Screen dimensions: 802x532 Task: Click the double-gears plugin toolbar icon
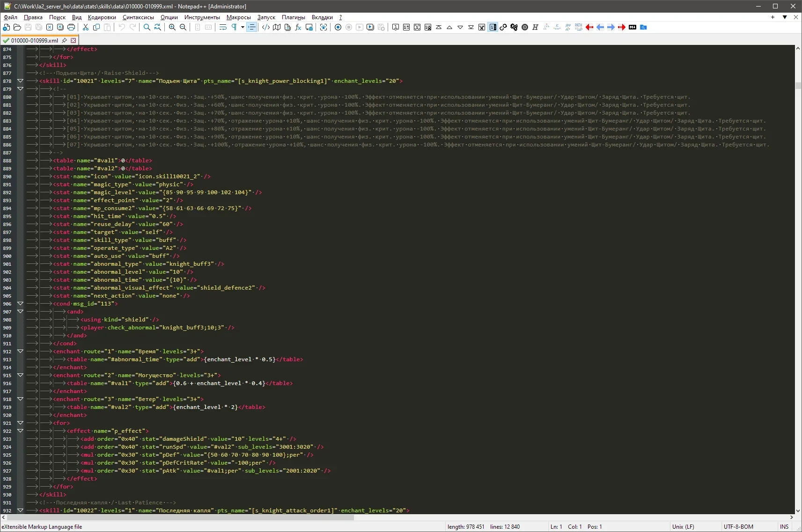click(x=514, y=27)
